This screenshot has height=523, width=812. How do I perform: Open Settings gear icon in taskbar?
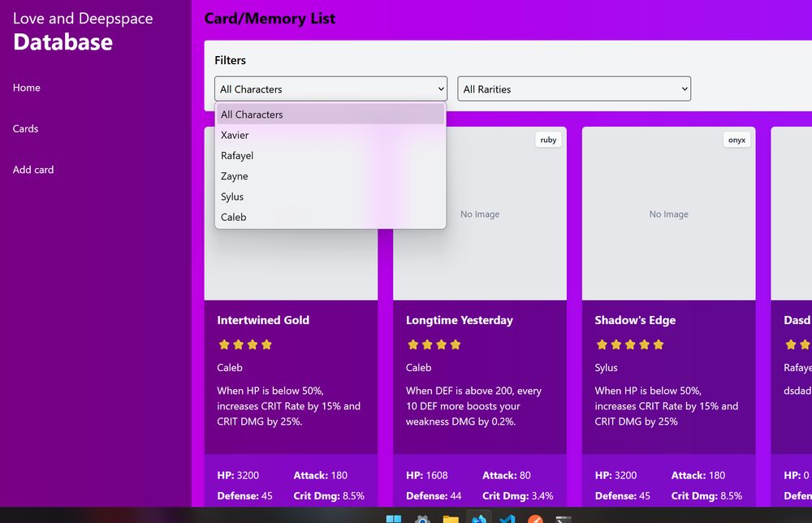[x=422, y=519]
